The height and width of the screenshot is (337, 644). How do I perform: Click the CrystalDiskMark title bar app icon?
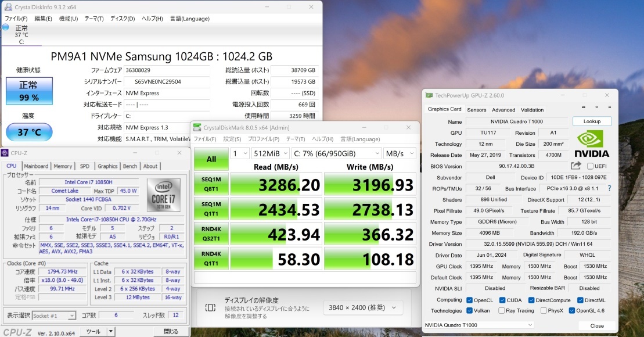pos(197,127)
